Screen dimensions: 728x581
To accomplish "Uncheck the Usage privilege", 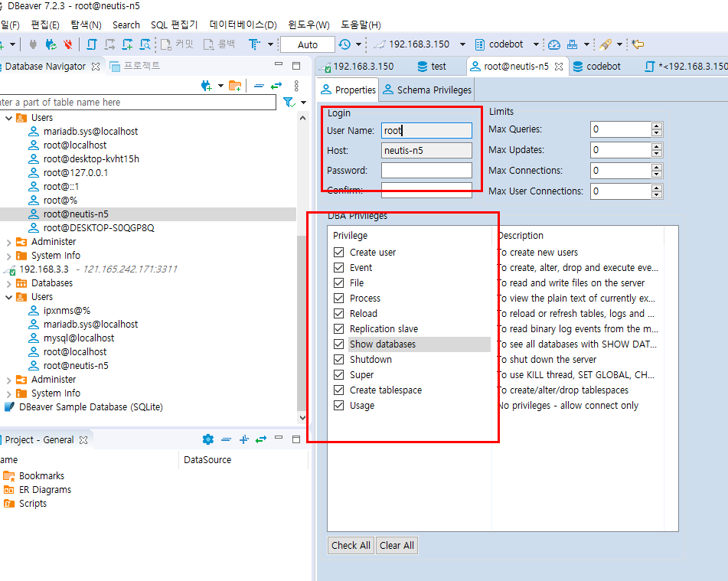I will click(339, 406).
